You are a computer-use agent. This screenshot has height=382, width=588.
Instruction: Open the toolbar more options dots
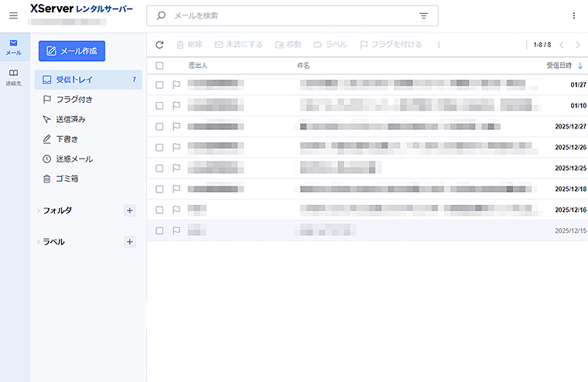point(439,45)
